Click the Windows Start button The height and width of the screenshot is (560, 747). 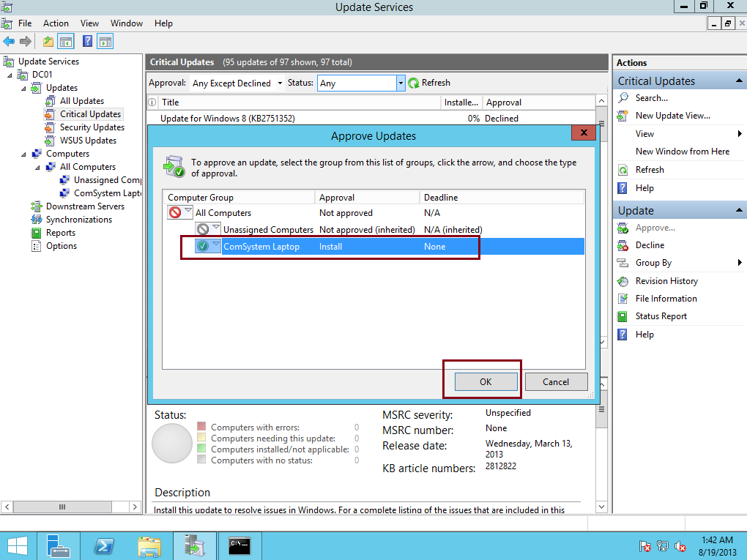click(x=17, y=545)
